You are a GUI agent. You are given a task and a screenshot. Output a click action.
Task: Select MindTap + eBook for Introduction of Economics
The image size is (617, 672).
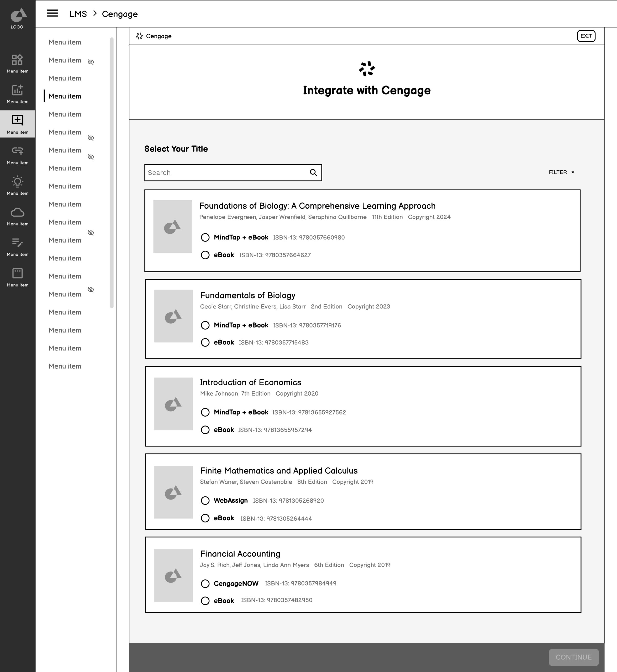tap(205, 412)
